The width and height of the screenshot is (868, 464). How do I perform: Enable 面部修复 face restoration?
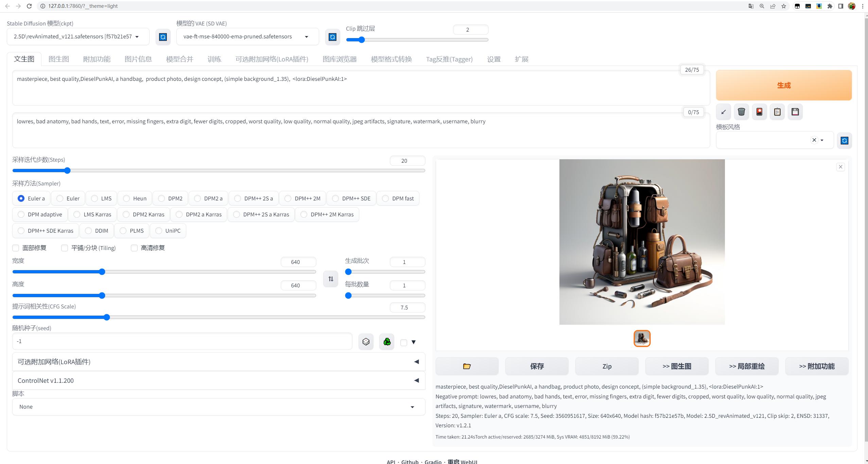(x=16, y=248)
